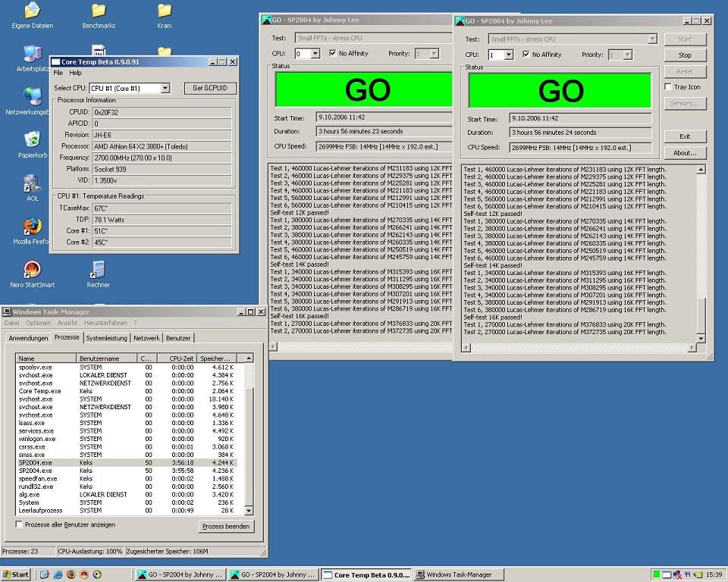Open Priority dropdown in right SP2004 window
The width and height of the screenshot is (728, 582).
627,55
